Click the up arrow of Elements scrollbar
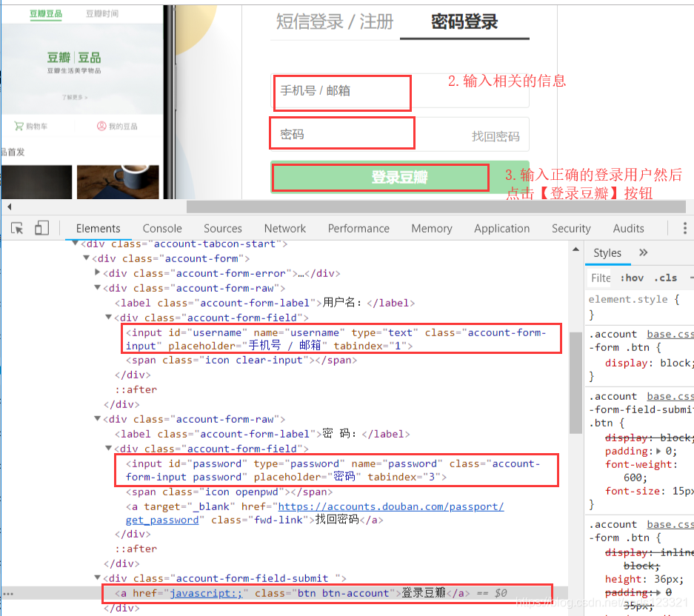Image resolution: width=694 pixels, height=616 pixels. (x=575, y=250)
